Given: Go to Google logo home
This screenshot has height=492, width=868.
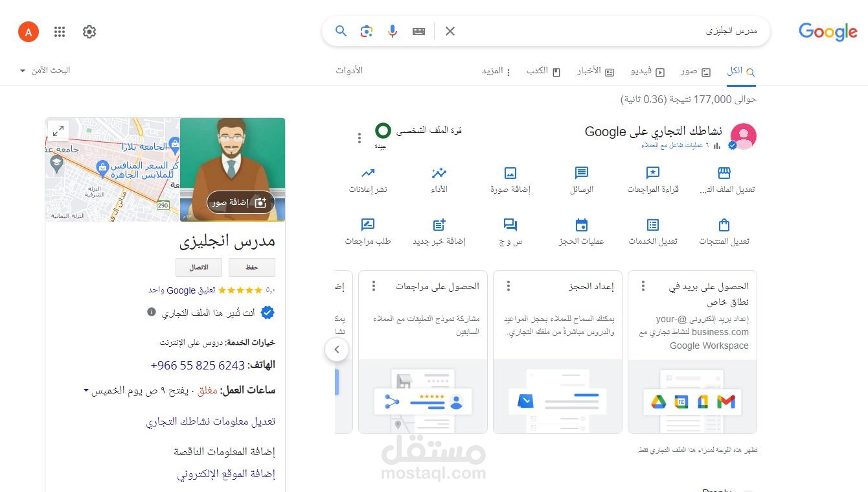Looking at the screenshot, I should click(x=827, y=32).
